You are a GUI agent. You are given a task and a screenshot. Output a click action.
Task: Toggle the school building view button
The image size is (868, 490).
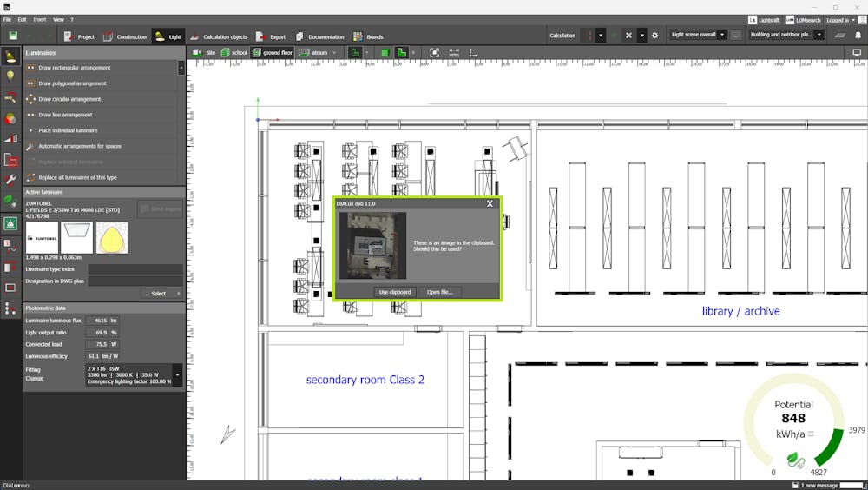(233, 53)
